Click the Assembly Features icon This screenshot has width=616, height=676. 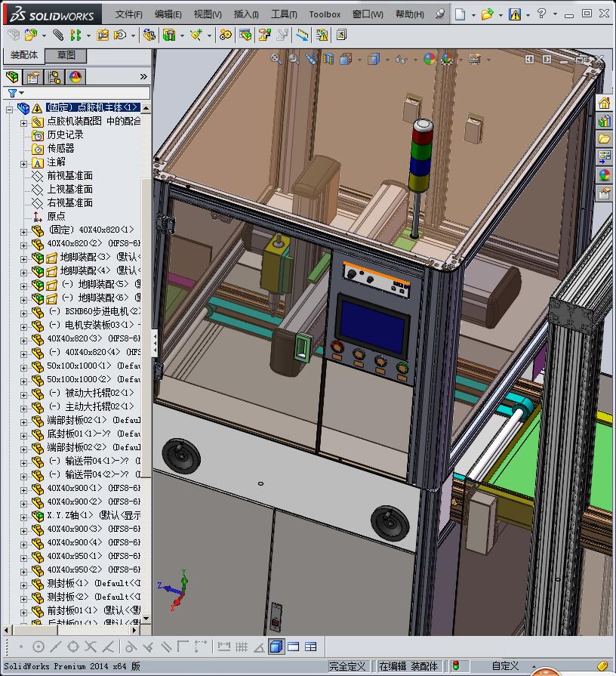pyautogui.click(x=169, y=35)
